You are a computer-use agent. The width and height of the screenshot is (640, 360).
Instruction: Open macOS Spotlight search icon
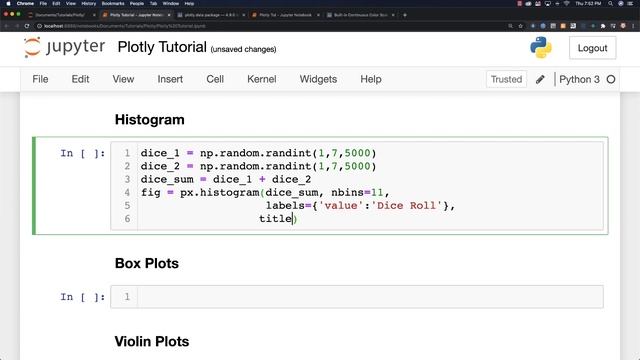[x=610, y=3]
